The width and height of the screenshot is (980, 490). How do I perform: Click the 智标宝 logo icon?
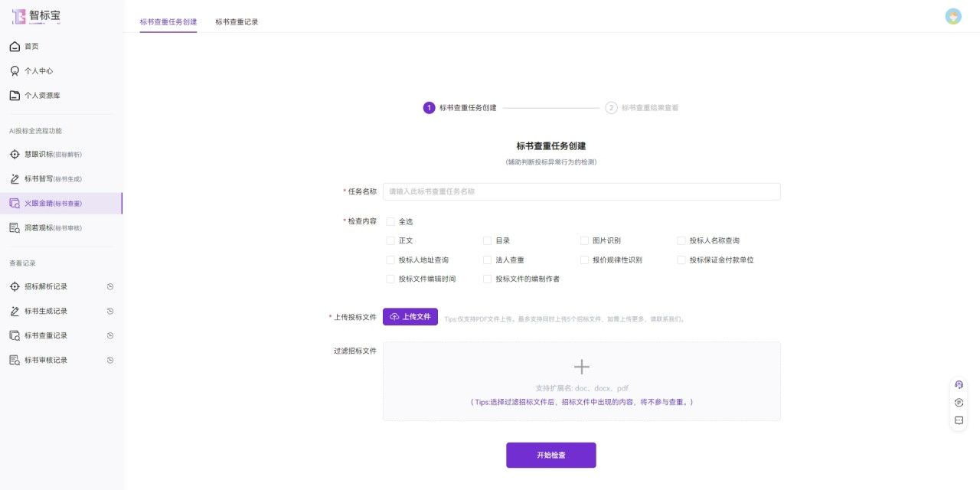click(x=19, y=16)
